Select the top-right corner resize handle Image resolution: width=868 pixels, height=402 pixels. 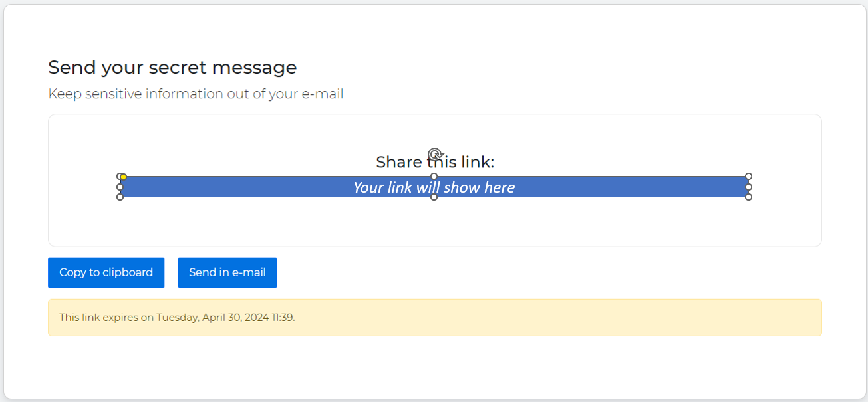click(748, 177)
